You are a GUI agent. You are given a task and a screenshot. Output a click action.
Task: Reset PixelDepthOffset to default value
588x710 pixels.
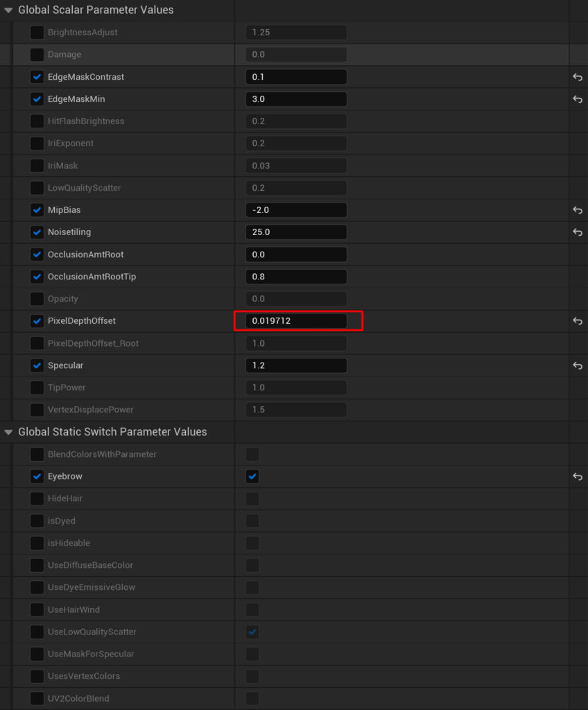coord(577,321)
